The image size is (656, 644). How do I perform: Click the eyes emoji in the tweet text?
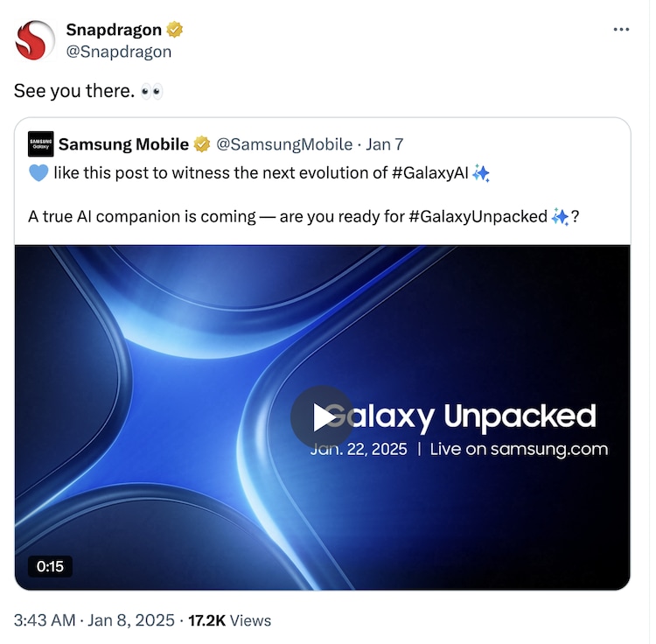point(152,91)
